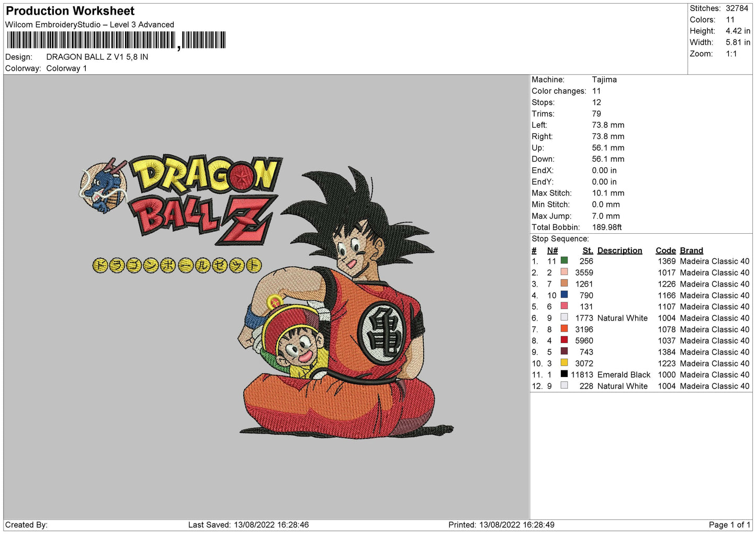Click the thread code 1369

point(667,261)
